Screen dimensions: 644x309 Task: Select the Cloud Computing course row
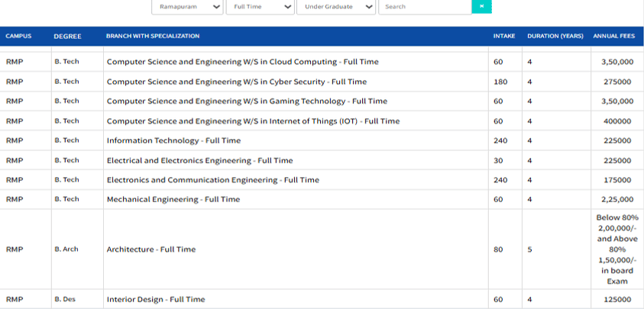click(x=242, y=62)
